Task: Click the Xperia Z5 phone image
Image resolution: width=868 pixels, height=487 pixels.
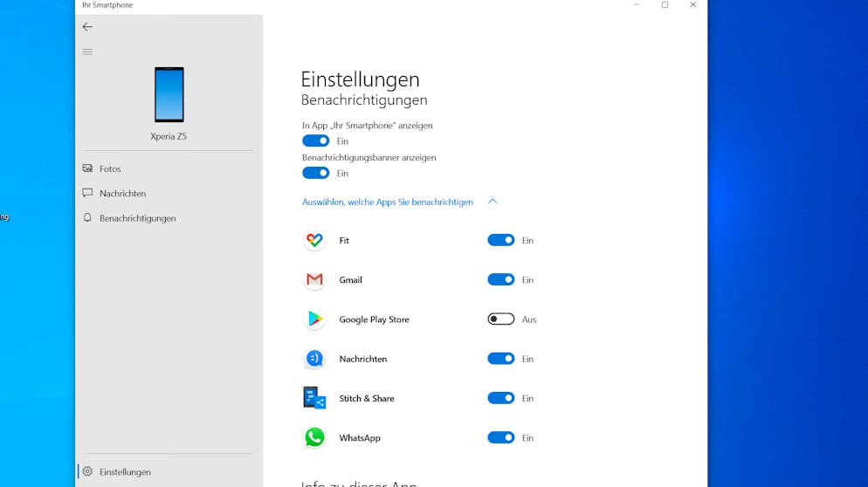Action: pos(169,94)
